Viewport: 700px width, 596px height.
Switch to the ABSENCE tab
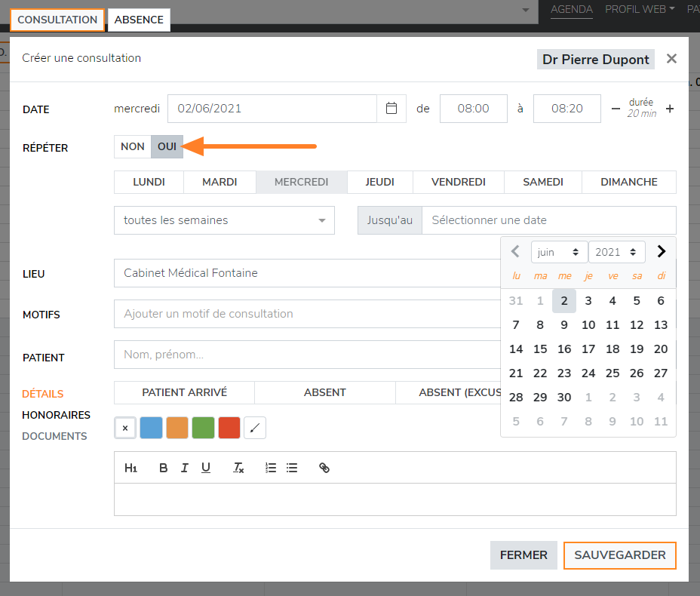(x=139, y=20)
